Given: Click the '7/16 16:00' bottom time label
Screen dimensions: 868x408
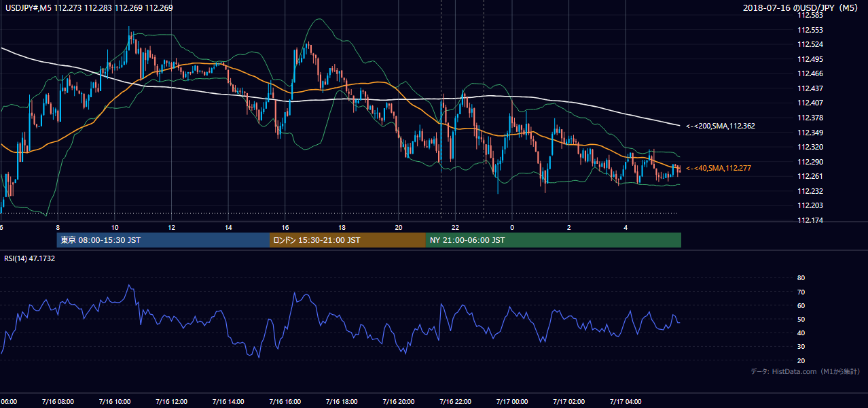Looking at the screenshot, I should [x=285, y=401].
